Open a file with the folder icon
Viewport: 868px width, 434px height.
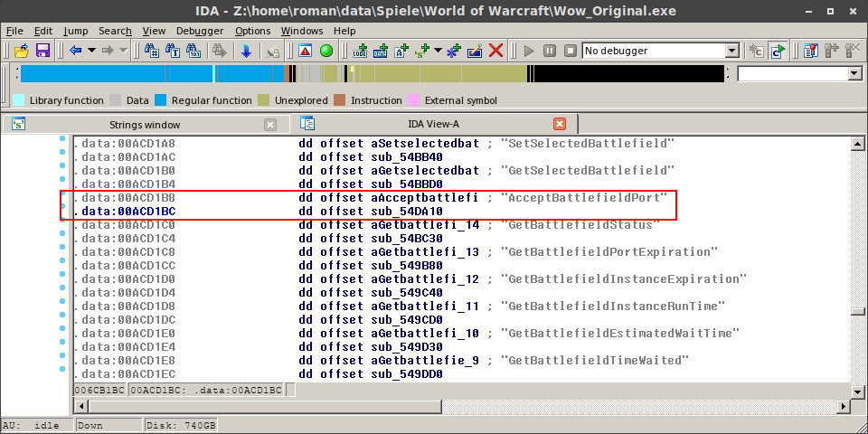(x=21, y=51)
